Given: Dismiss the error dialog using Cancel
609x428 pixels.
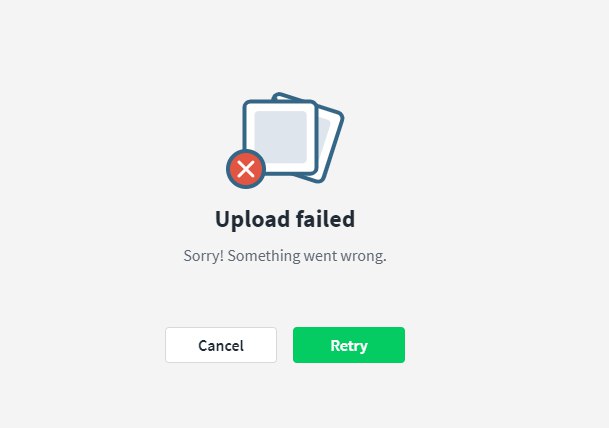Looking at the screenshot, I should (x=221, y=345).
